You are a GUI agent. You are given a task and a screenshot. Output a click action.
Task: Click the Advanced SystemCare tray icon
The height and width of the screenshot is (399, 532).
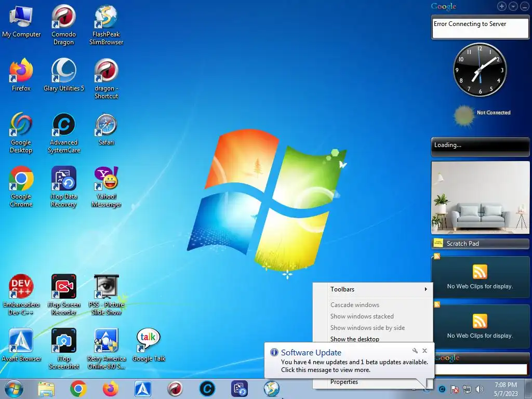point(442,389)
